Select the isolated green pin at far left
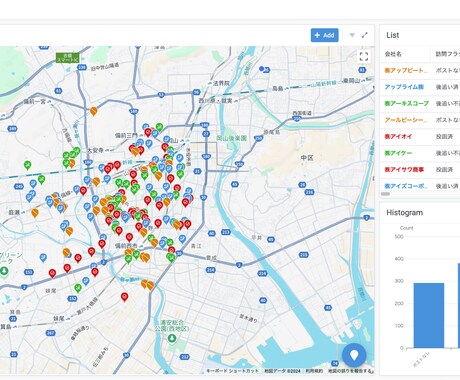 (x=27, y=165)
